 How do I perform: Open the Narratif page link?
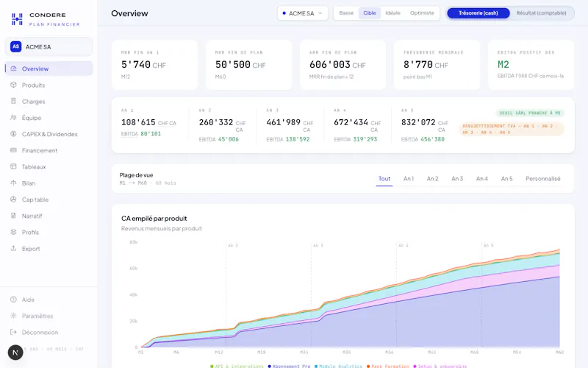[x=49, y=216]
